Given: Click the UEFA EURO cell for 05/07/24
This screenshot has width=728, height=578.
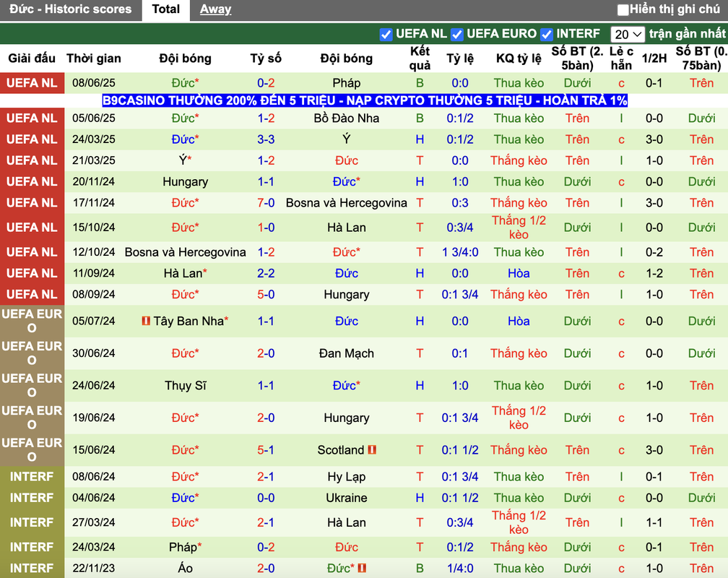Looking at the screenshot, I should coord(32,321).
